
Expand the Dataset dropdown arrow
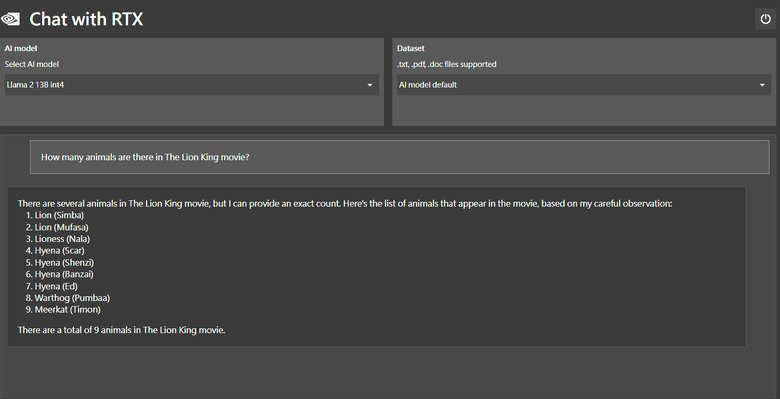point(762,85)
